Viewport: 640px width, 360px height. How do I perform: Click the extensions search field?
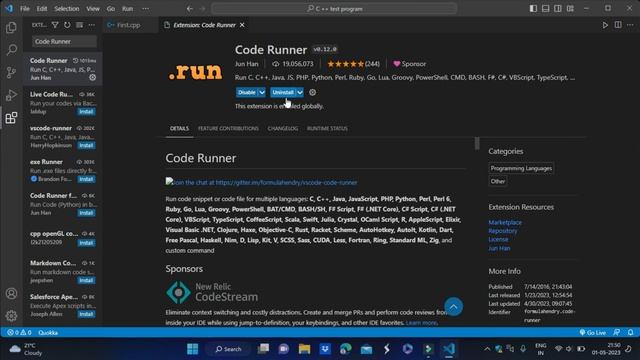(64, 41)
